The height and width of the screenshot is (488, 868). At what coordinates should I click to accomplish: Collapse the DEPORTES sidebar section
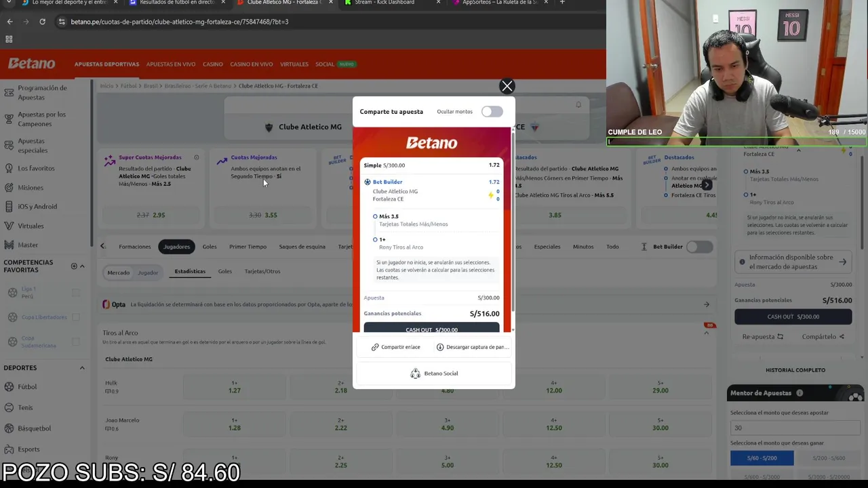pos(82,368)
